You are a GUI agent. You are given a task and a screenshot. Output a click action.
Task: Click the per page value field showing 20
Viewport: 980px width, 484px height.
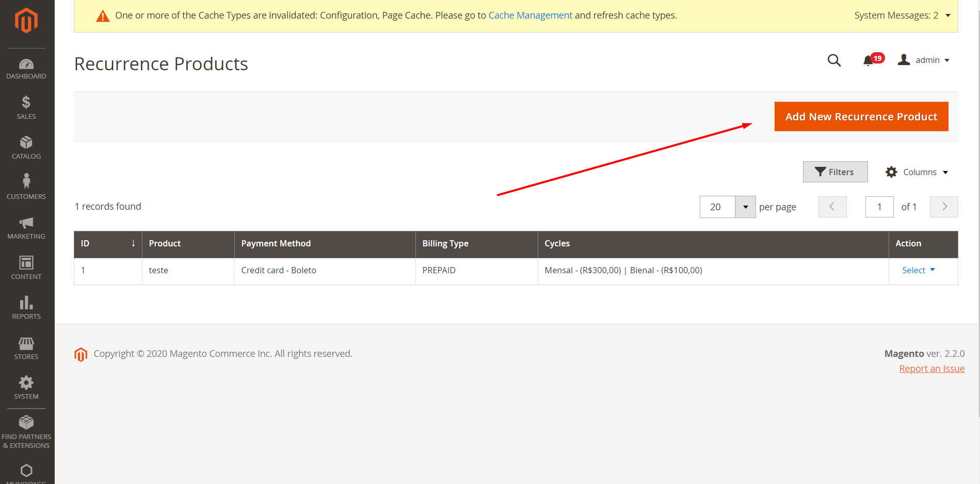(717, 207)
